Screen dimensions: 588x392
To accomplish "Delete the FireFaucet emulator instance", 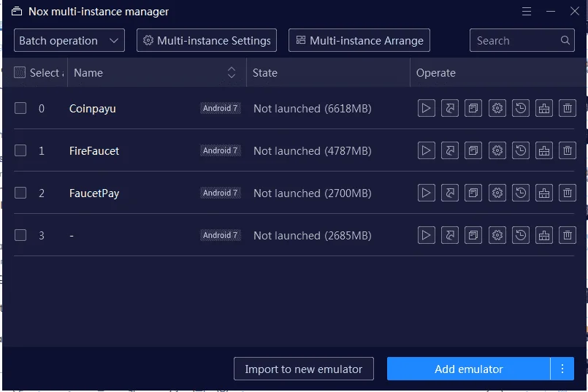I will 568,150.
